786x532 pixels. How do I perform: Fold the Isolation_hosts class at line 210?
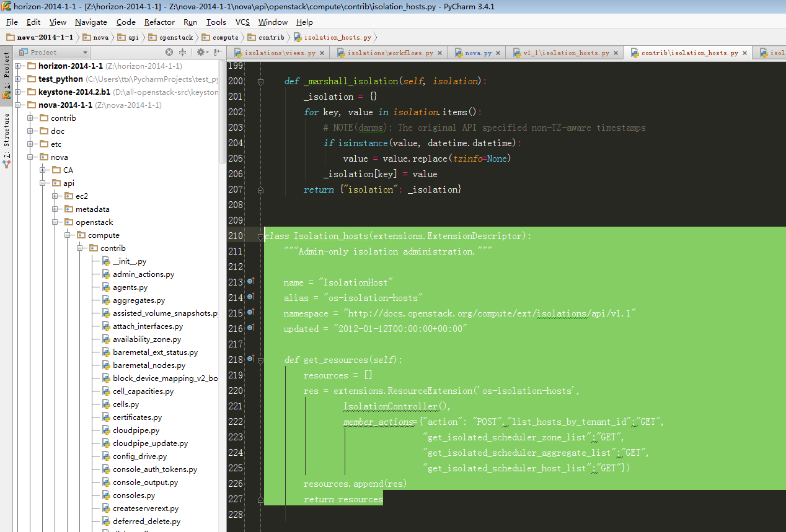[261, 236]
